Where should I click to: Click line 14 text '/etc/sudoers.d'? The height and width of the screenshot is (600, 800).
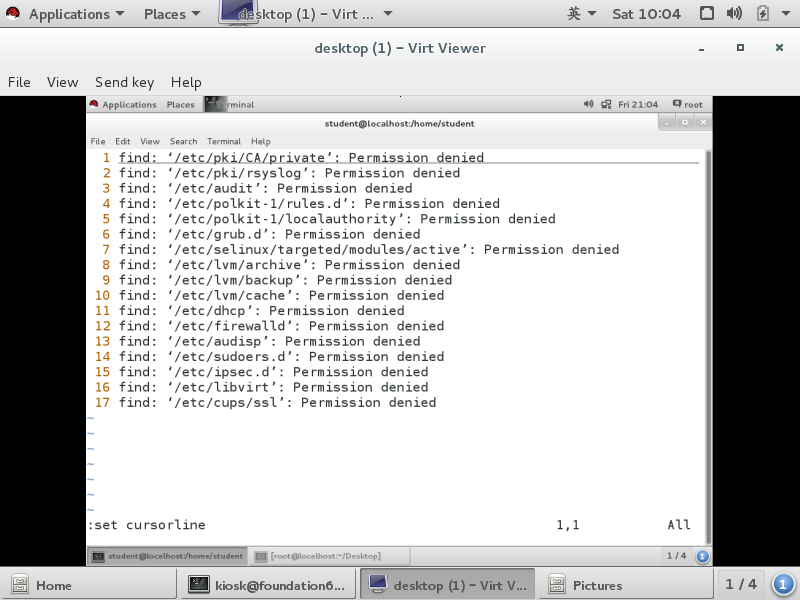(229, 357)
